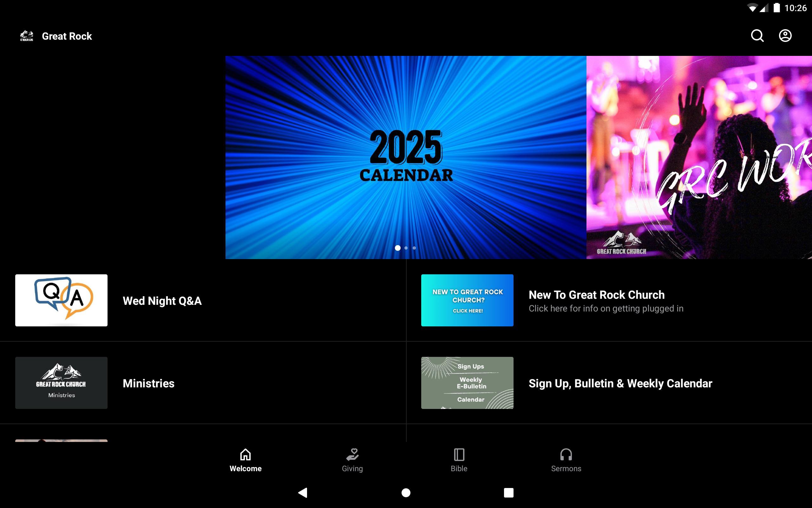Screen dimensions: 812x508
Task: Open the search magnifier icon
Action: (757, 36)
